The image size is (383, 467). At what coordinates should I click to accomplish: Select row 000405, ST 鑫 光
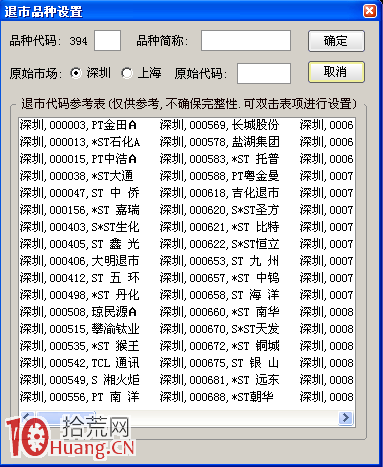coord(80,244)
